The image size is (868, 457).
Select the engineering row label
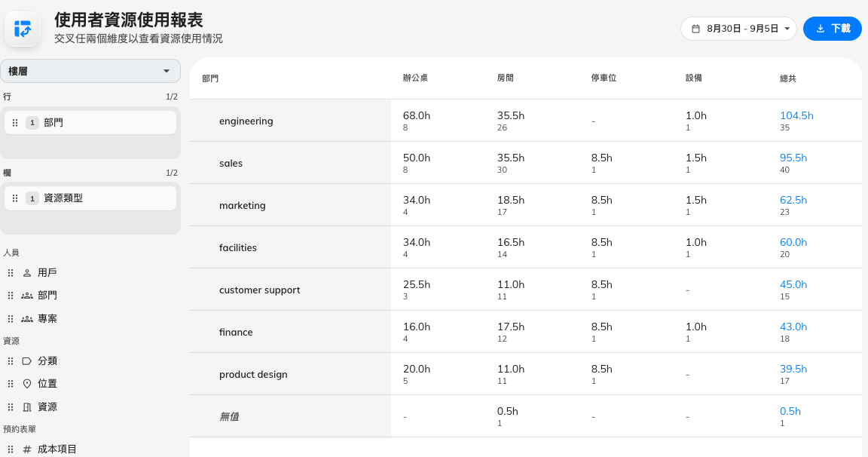pyautogui.click(x=246, y=121)
